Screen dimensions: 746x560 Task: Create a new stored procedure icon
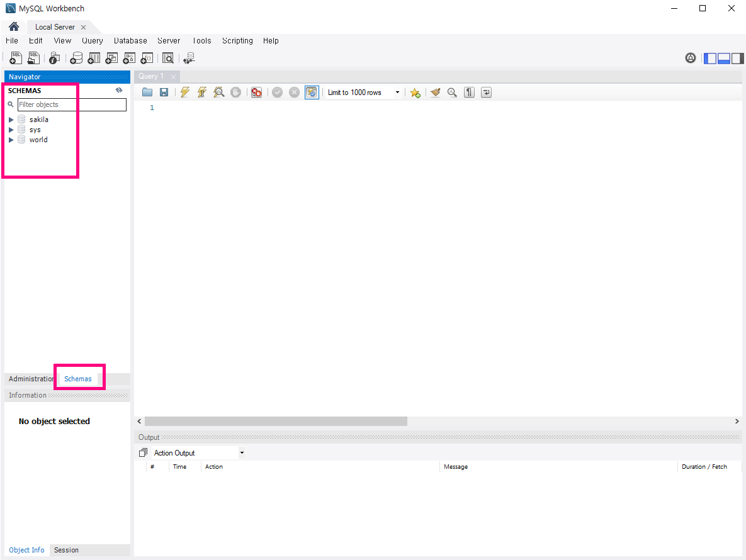pos(129,58)
